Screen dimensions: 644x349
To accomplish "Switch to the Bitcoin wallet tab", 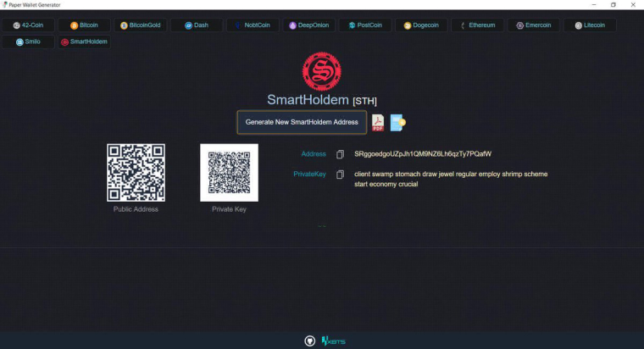I will (84, 25).
